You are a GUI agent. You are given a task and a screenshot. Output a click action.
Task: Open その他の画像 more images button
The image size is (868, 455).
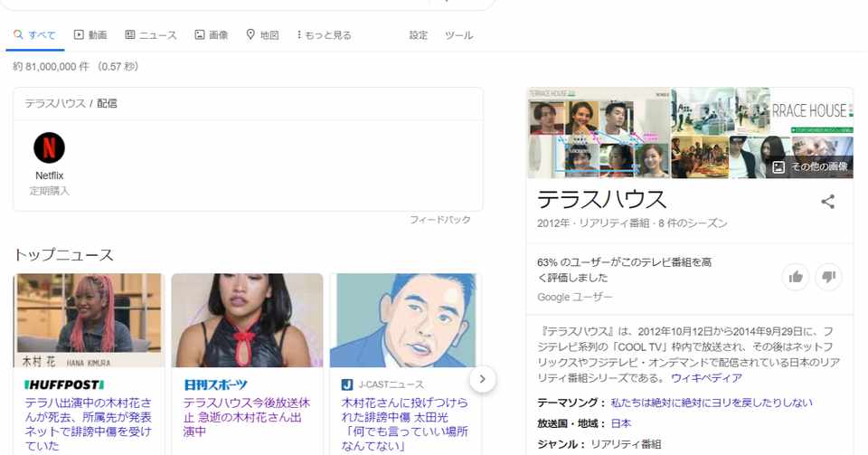(x=812, y=166)
